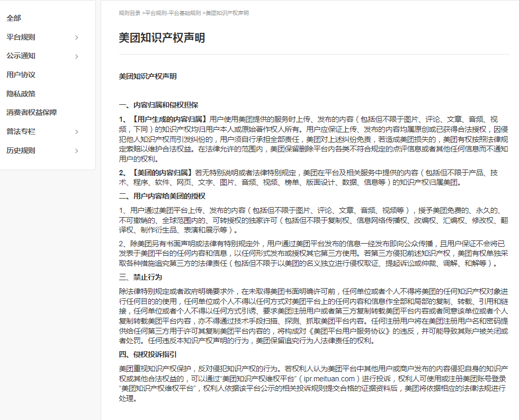Click the ipr.meituan.com address text
The width and height of the screenshot is (519, 420).
point(329,379)
